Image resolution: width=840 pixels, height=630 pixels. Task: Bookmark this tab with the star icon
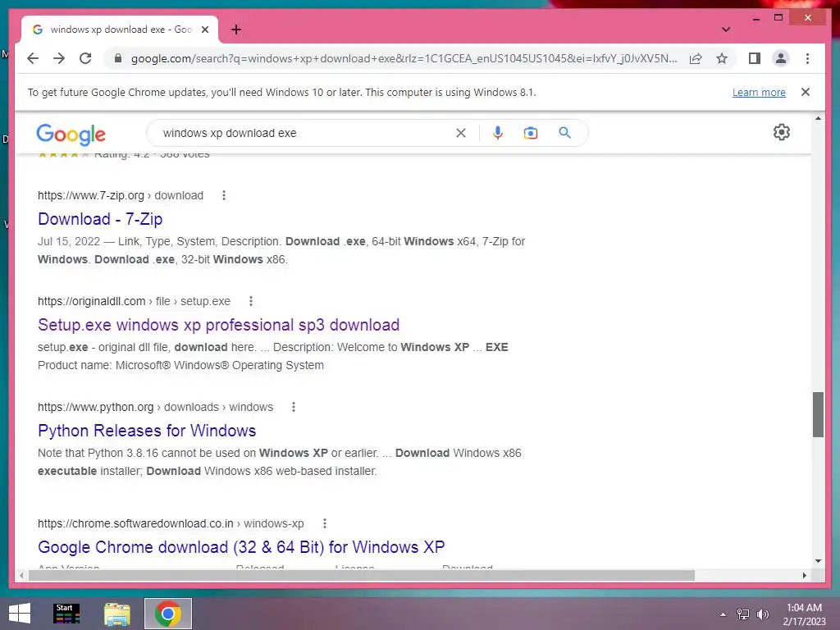[722, 58]
